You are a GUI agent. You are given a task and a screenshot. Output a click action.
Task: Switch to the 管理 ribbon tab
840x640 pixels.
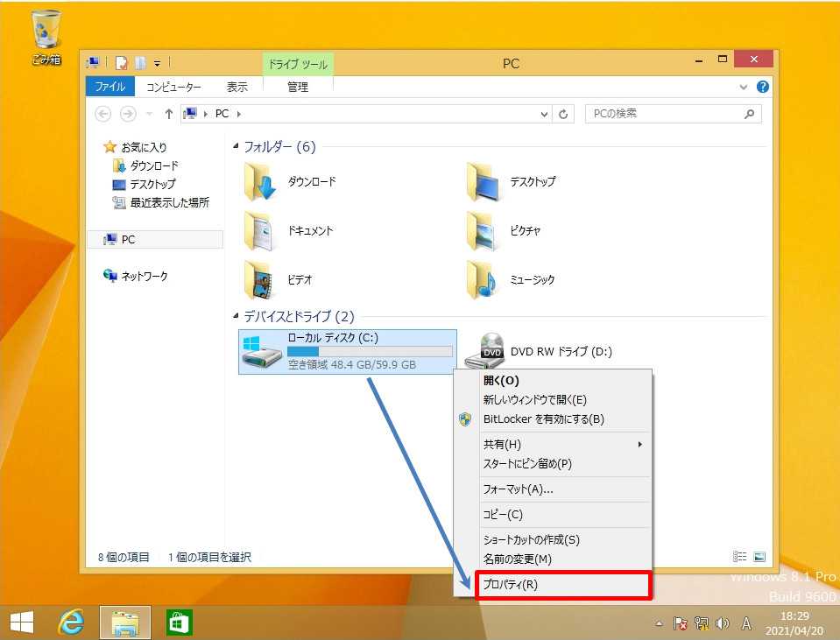point(298,87)
